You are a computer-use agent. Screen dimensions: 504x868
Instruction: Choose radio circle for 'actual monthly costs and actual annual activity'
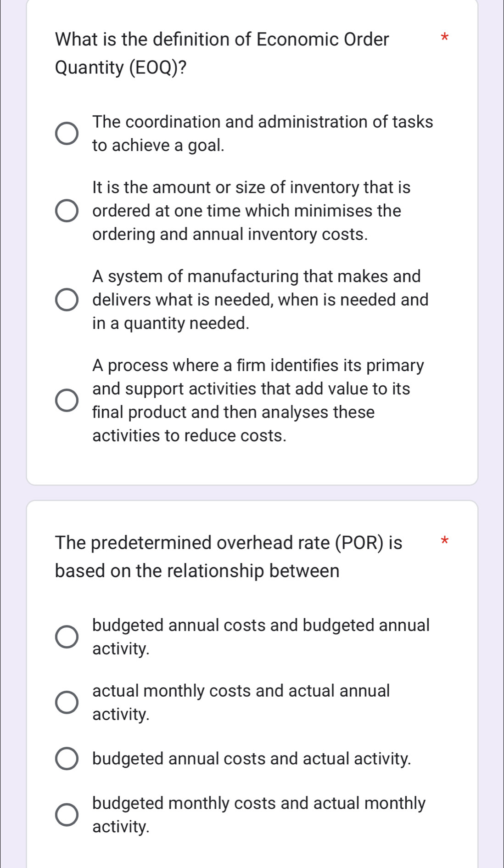click(67, 703)
